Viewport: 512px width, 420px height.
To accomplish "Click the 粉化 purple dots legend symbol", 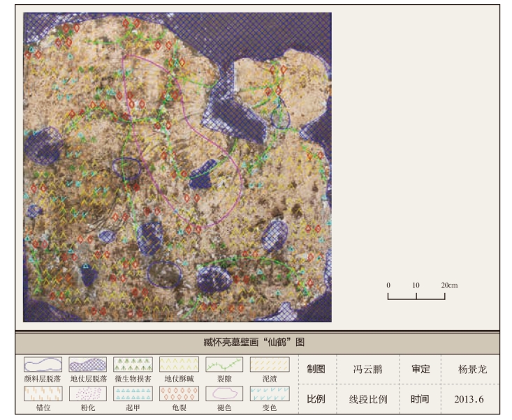I will click(x=88, y=393).
